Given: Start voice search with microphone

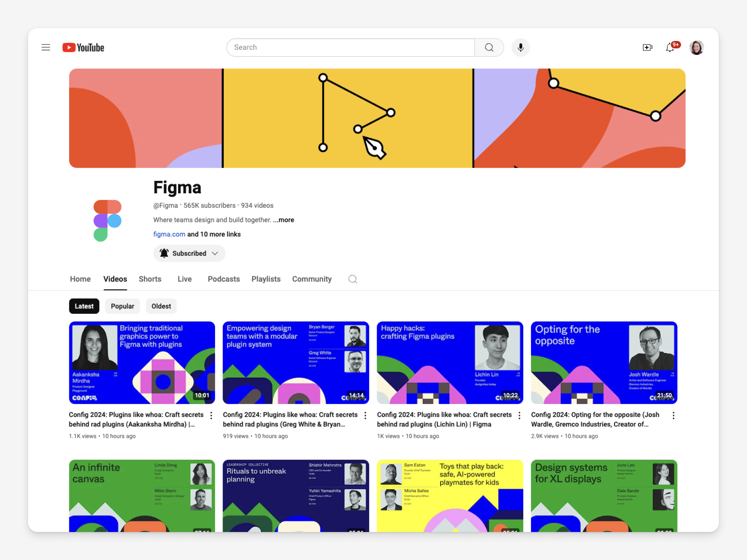Looking at the screenshot, I should (521, 47).
